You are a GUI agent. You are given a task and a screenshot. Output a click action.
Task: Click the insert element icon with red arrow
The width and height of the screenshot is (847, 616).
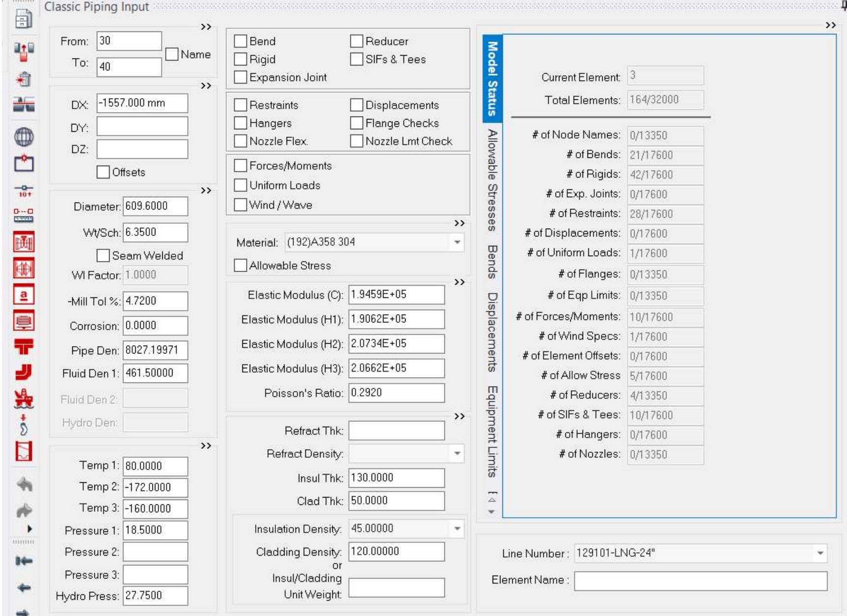[24, 52]
